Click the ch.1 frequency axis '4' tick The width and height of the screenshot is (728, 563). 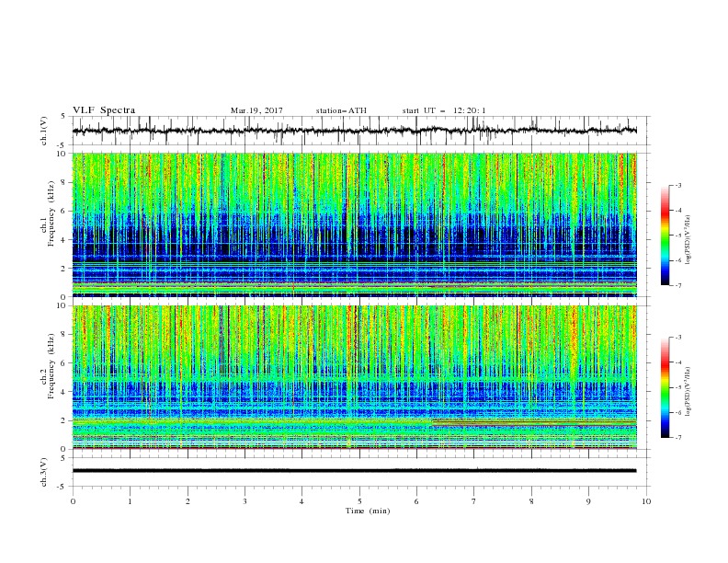pos(65,240)
